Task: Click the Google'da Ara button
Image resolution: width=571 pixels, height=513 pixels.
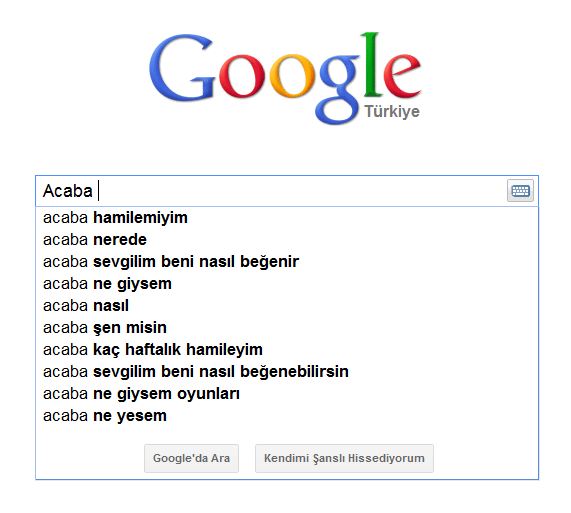Action: point(192,458)
